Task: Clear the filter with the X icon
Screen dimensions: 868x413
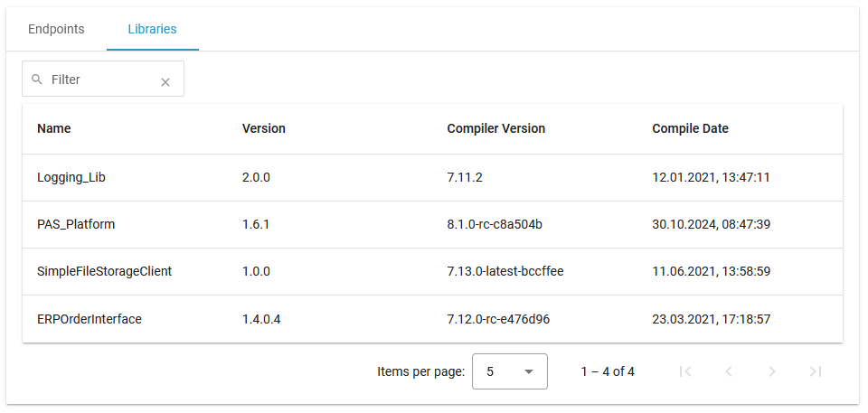Action: click(165, 81)
